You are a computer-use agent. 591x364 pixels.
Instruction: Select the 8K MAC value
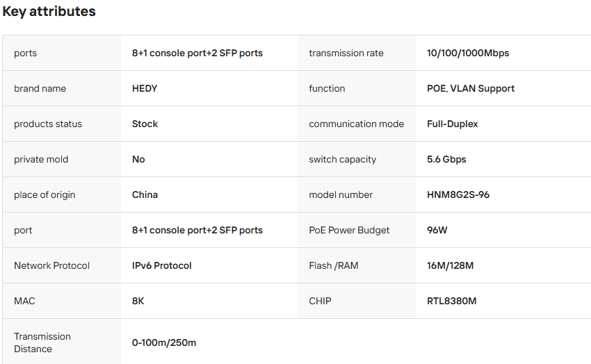(x=138, y=301)
